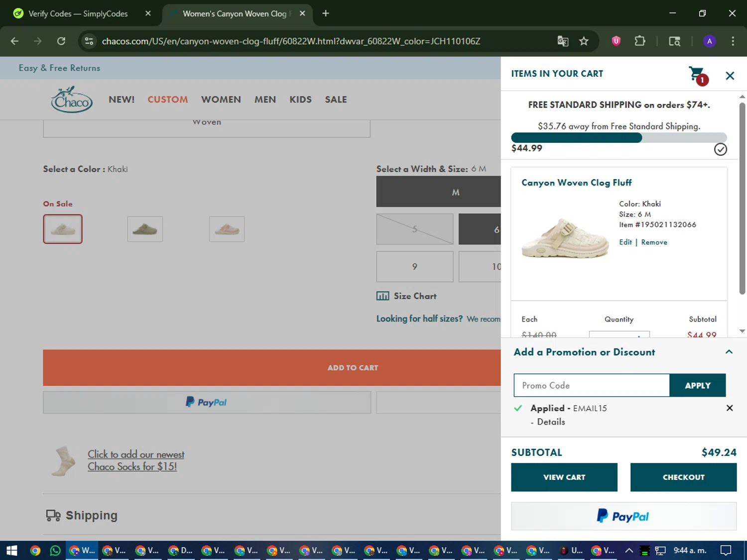Select size 10
The width and height of the screenshot is (747, 560).
tap(480, 267)
